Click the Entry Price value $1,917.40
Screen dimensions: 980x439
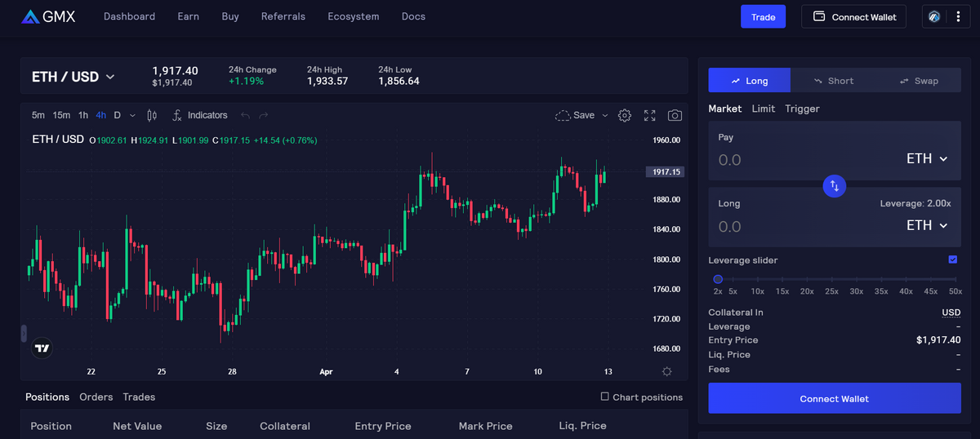pos(938,340)
